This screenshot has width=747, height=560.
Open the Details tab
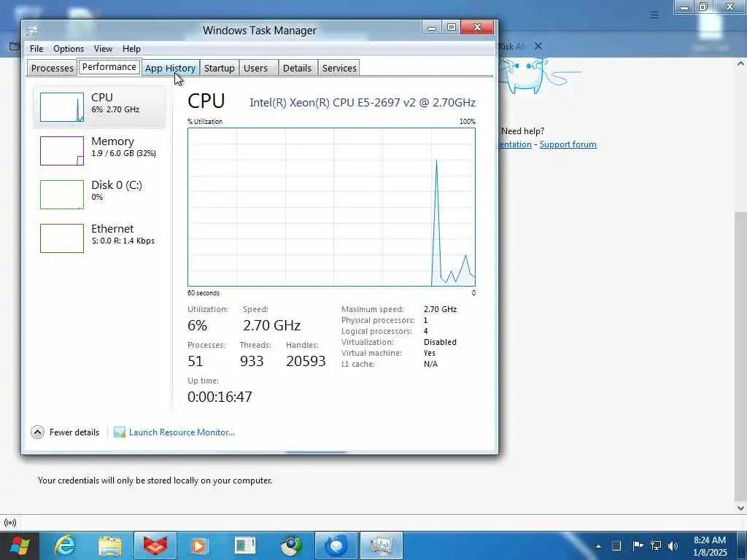click(x=297, y=68)
